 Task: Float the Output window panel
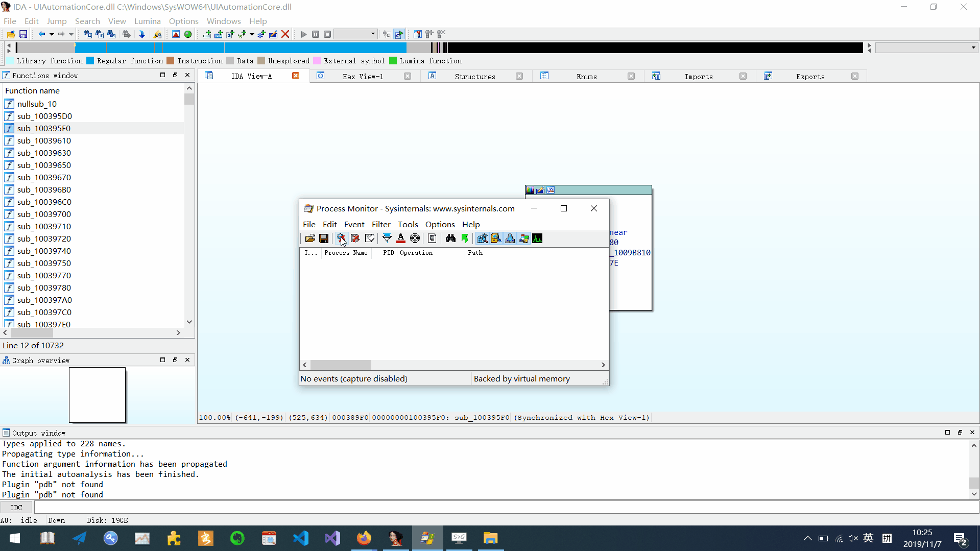[960, 433]
